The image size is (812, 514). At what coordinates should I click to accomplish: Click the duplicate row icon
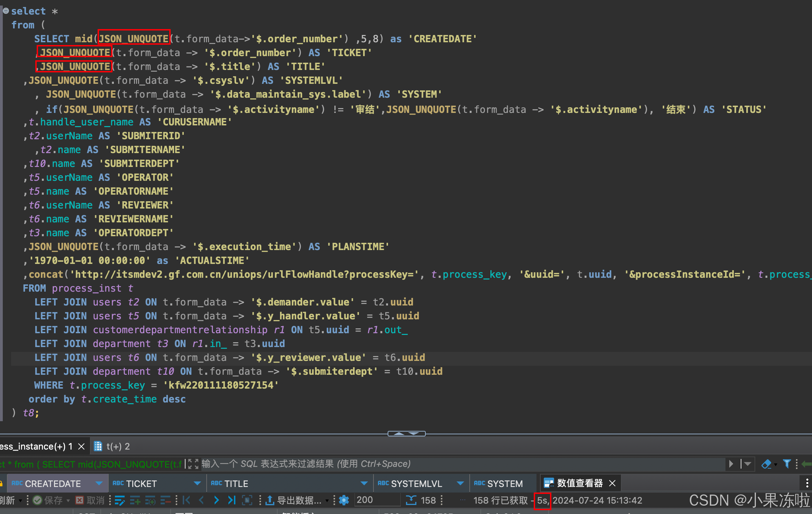150,500
